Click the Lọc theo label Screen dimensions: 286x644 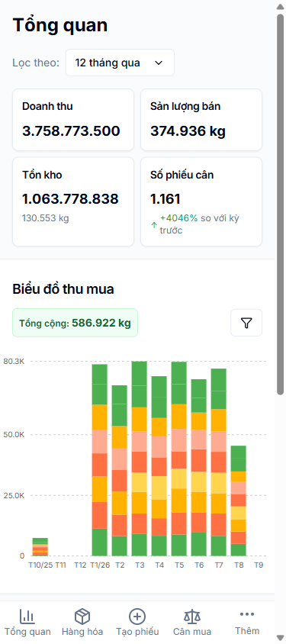coord(36,63)
